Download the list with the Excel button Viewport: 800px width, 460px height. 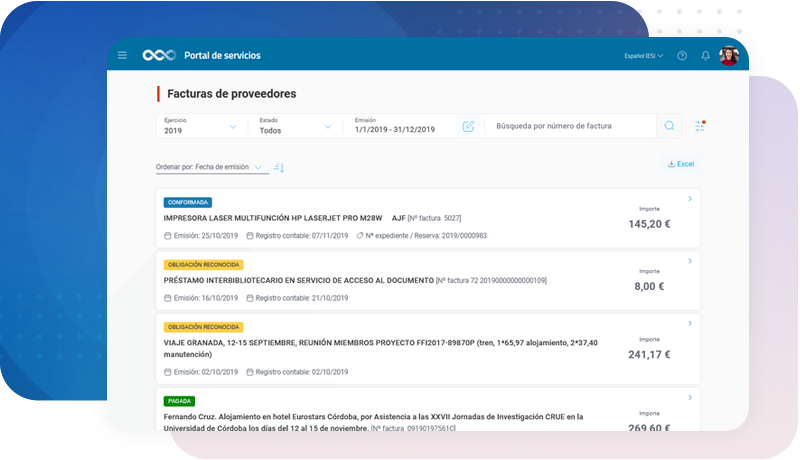[x=681, y=164]
